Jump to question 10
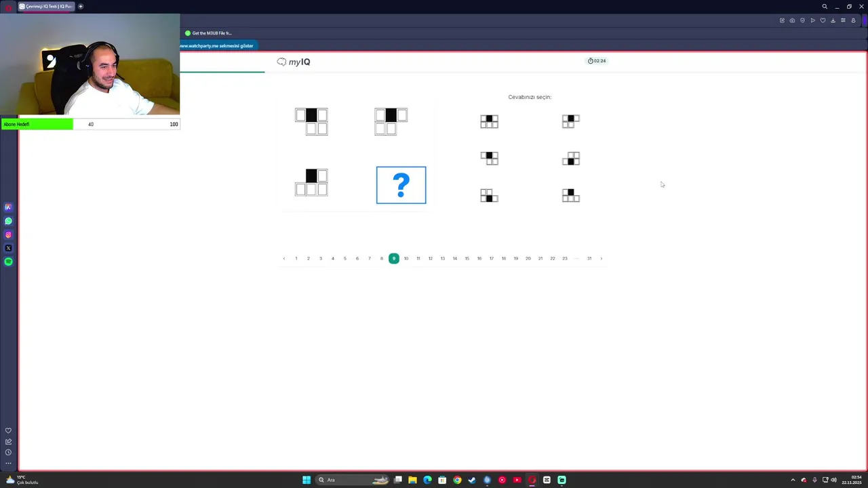Screen dimensions: 868x488 tap(406, 258)
